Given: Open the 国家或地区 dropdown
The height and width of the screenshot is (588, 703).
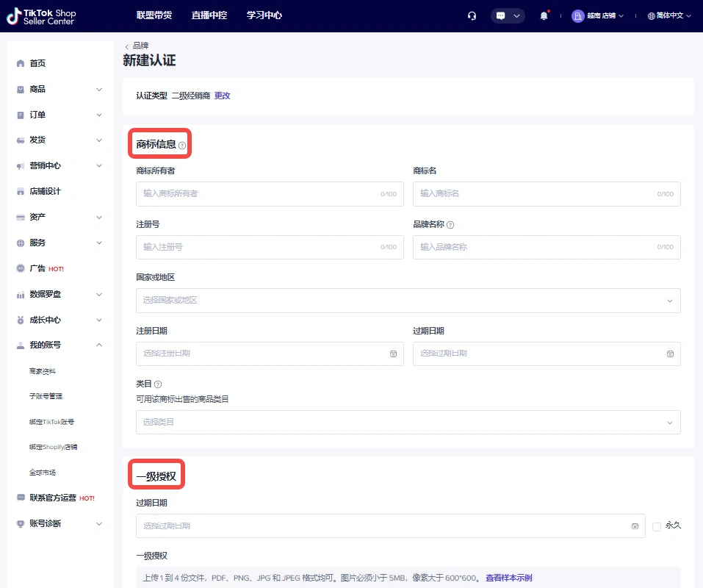Looking at the screenshot, I should (408, 301).
